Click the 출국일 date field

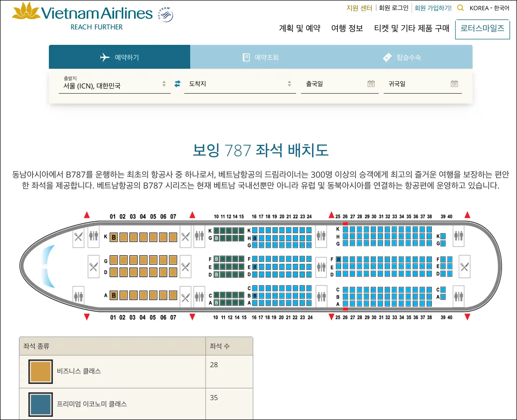point(340,84)
